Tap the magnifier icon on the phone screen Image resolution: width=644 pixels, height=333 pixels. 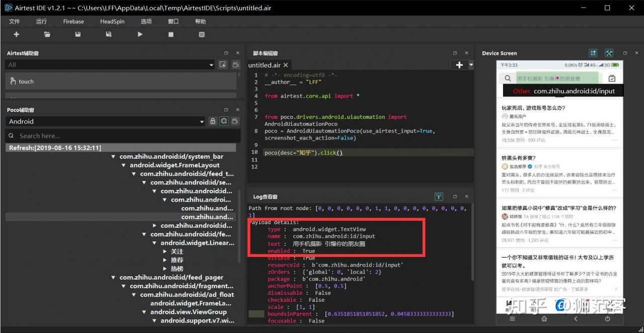pos(507,79)
